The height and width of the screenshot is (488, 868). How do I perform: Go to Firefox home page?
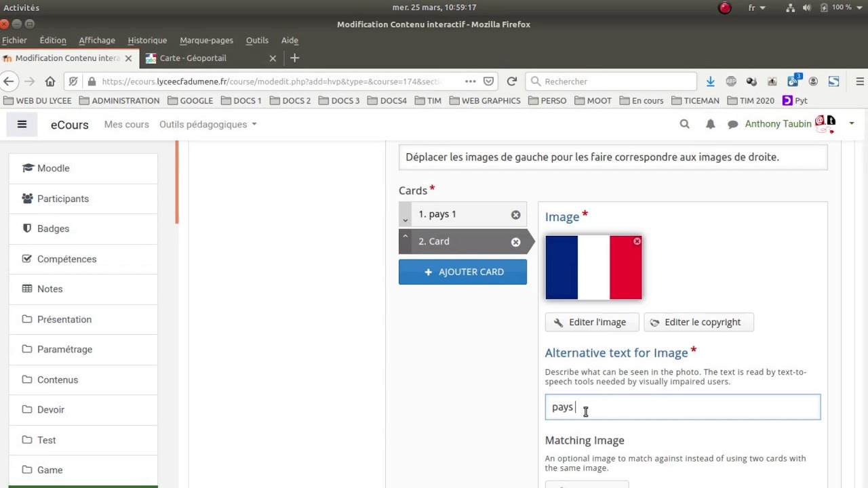(x=50, y=81)
